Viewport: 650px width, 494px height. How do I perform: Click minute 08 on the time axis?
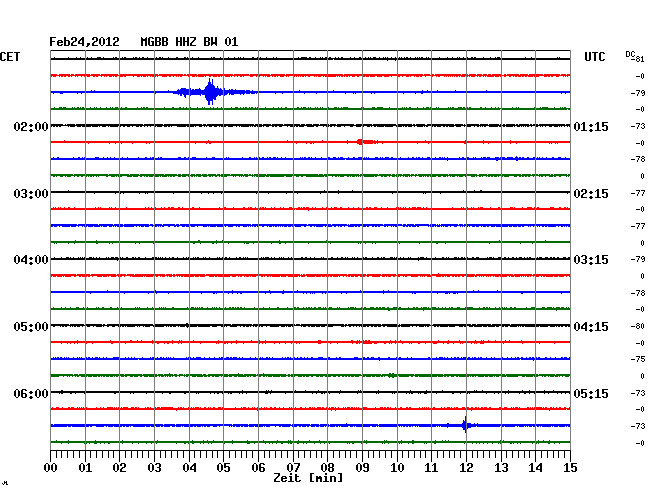[327, 467]
